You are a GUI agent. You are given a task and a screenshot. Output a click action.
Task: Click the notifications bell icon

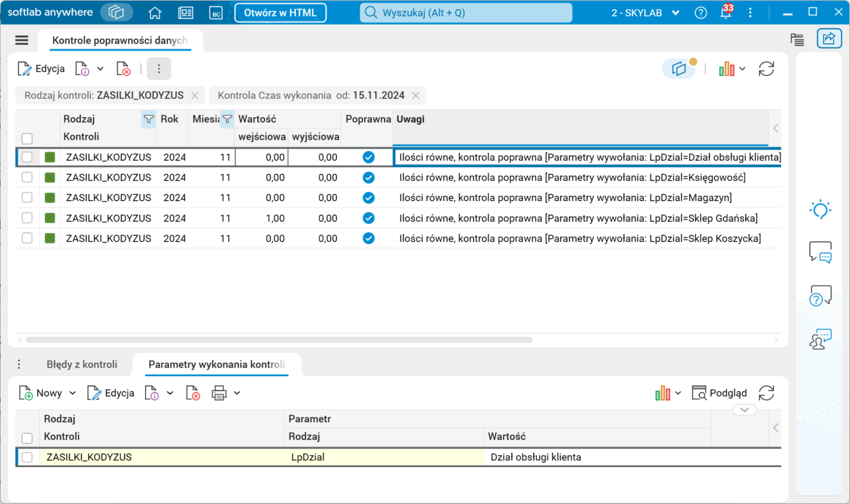tap(725, 13)
